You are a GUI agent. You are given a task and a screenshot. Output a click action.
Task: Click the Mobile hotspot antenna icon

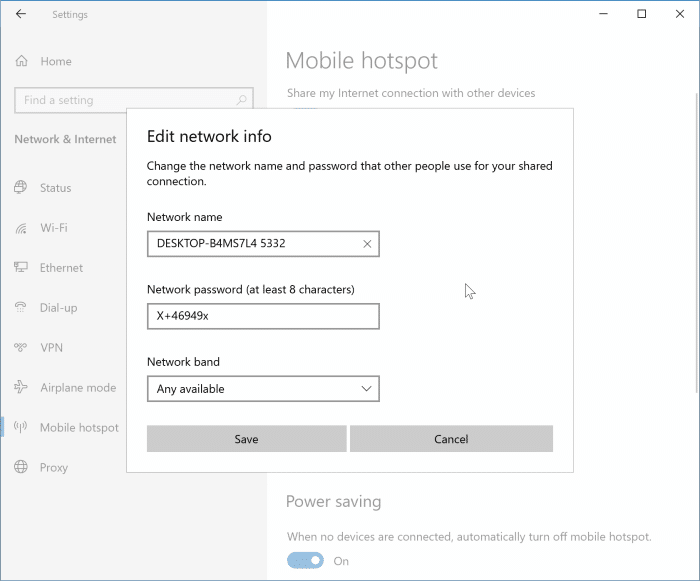click(21, 427)
